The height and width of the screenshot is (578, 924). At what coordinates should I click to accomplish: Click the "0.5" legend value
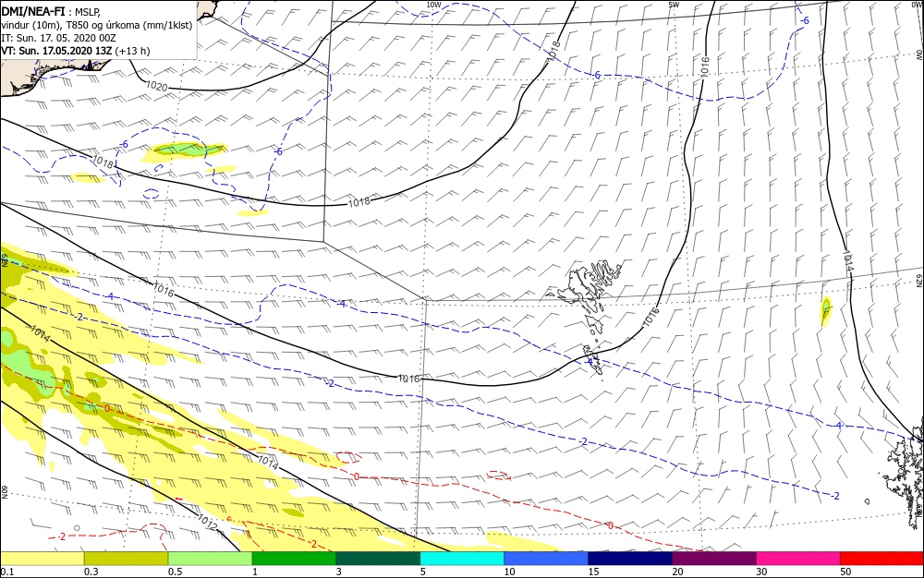[175, 572]
